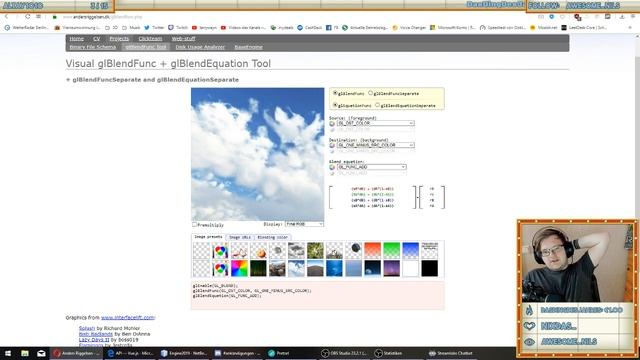
Task: Open the File Explorer taskbar icon
Action: tap(25, 353)
